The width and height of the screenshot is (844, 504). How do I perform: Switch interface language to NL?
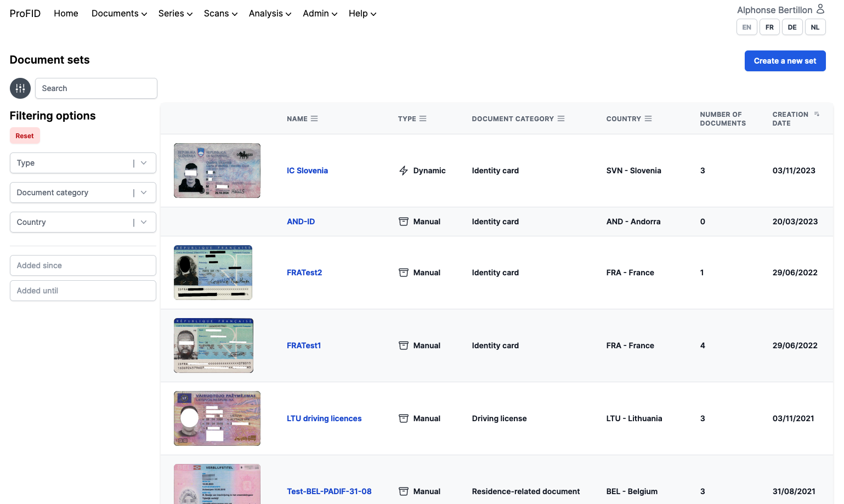point(815,27)
